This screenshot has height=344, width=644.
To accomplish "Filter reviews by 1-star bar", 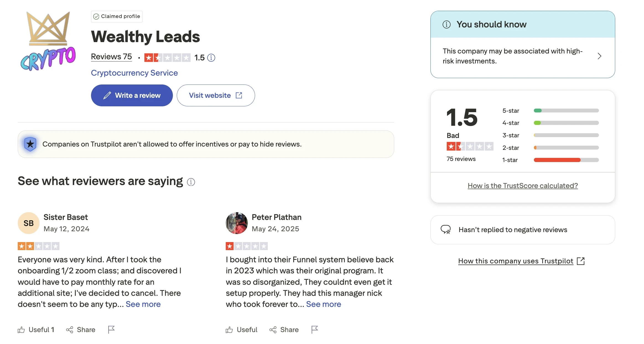I will [x=566, y=160].
